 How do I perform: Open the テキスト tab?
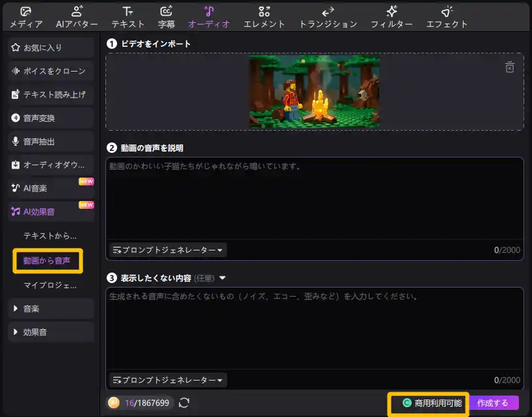[x=128, y=18]
